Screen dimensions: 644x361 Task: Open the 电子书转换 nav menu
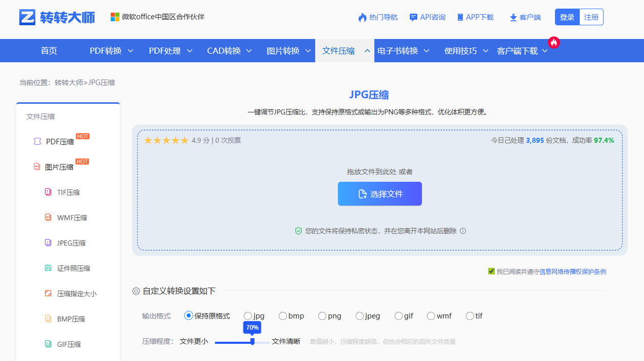click(398, 51)
